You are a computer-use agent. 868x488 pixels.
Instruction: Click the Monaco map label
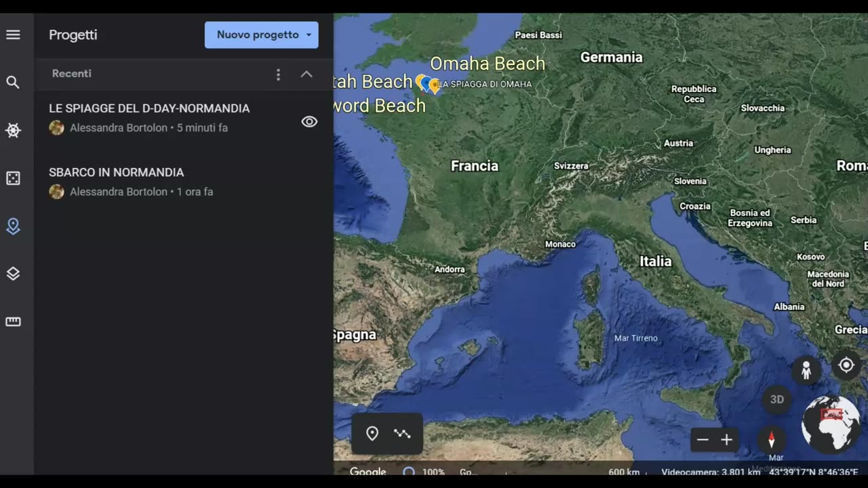click(x=561, y=245)
